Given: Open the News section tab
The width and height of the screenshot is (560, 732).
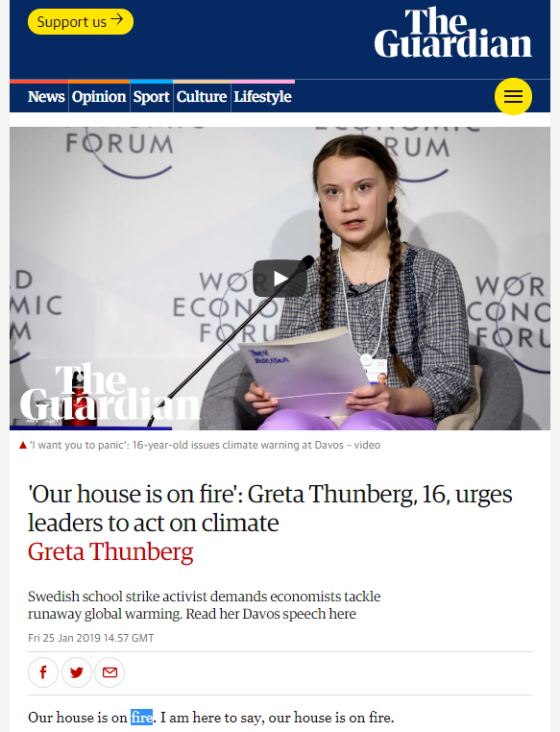Looking at the screenshot, I should (46, 97).
